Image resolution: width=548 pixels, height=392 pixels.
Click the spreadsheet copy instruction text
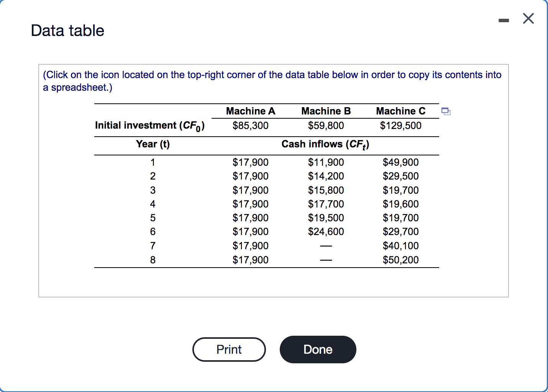[x=272, y=81]
